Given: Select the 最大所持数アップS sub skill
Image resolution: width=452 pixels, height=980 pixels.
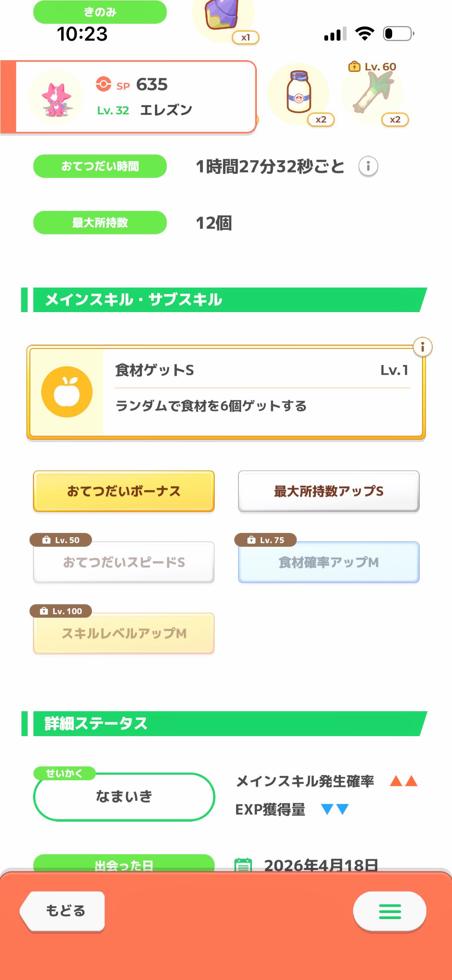Looking at the screenshot, I should (x=329, y=491).
